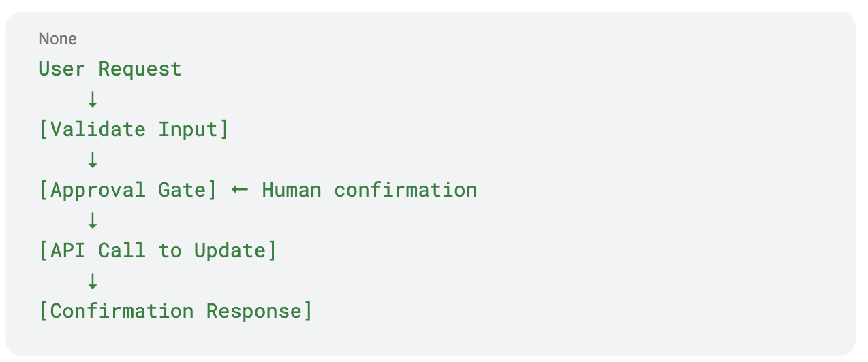Click the down arrow below Validate Input
This screenshot has height=362, width=868.
click(x=93, y=160)
